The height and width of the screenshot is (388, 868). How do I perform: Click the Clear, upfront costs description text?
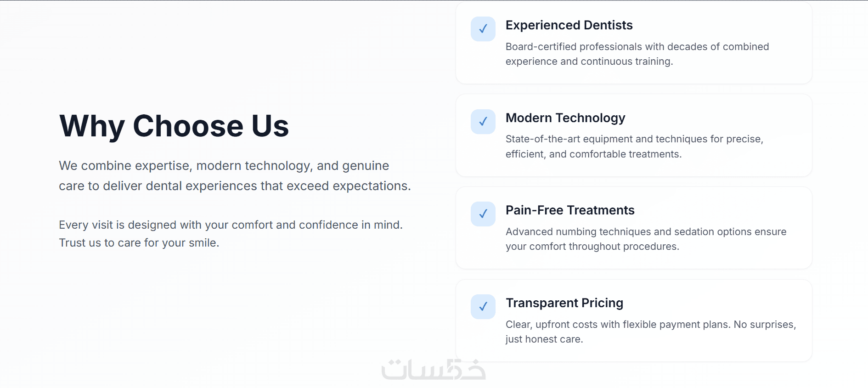[651, 325]
